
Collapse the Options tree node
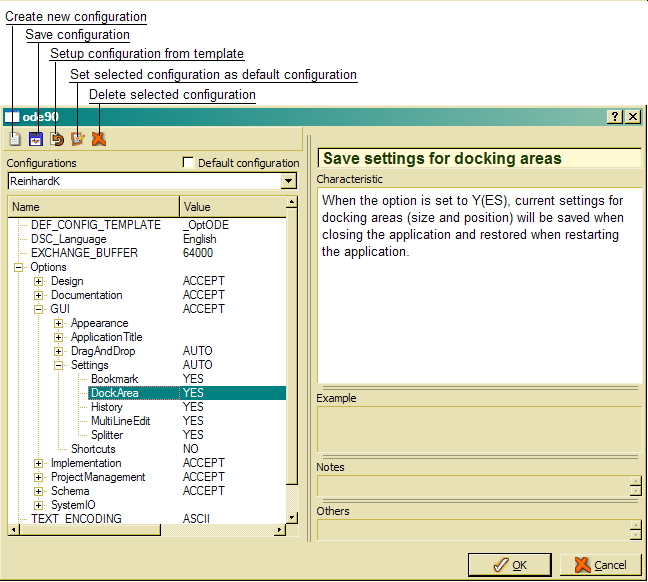(19, 268)
